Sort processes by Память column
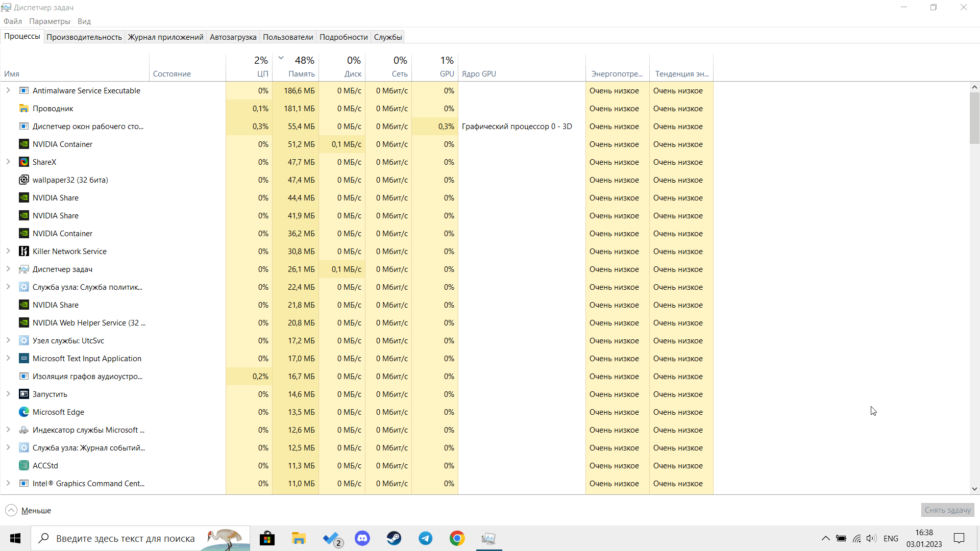This screenshot has height=551, width=980. [x=296, y=67]
